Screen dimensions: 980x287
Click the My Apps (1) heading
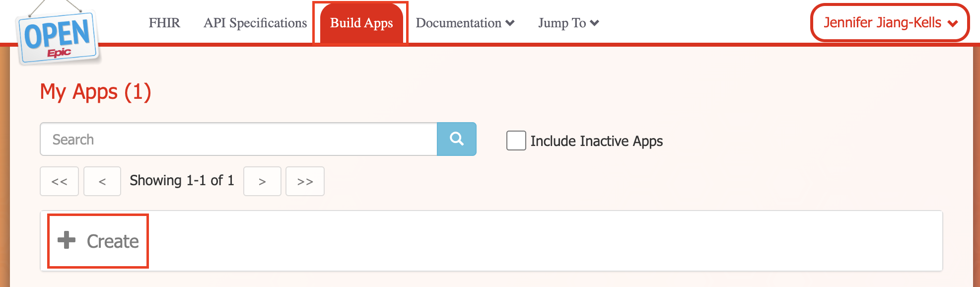tap(95, 92)
